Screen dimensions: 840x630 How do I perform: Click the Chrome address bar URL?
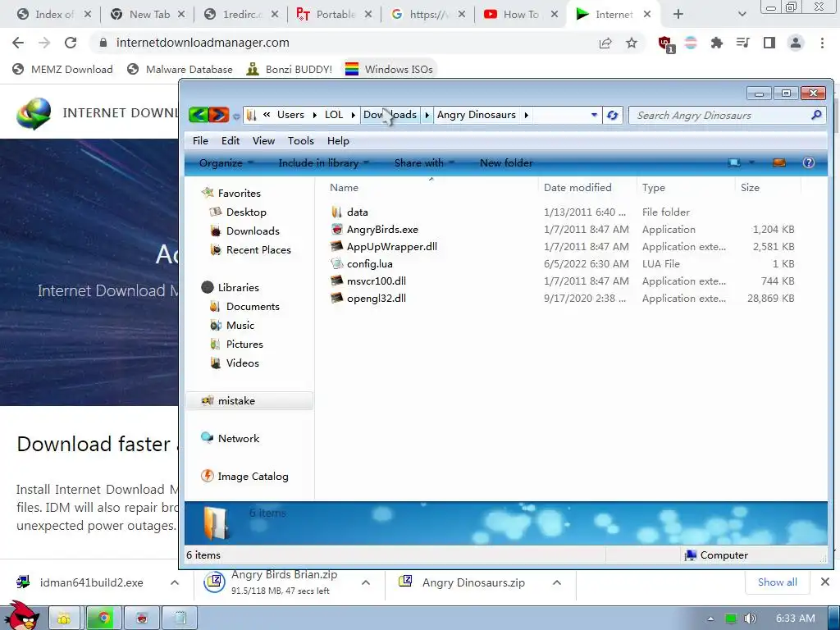pyautogui.click(x=203, y=43)
